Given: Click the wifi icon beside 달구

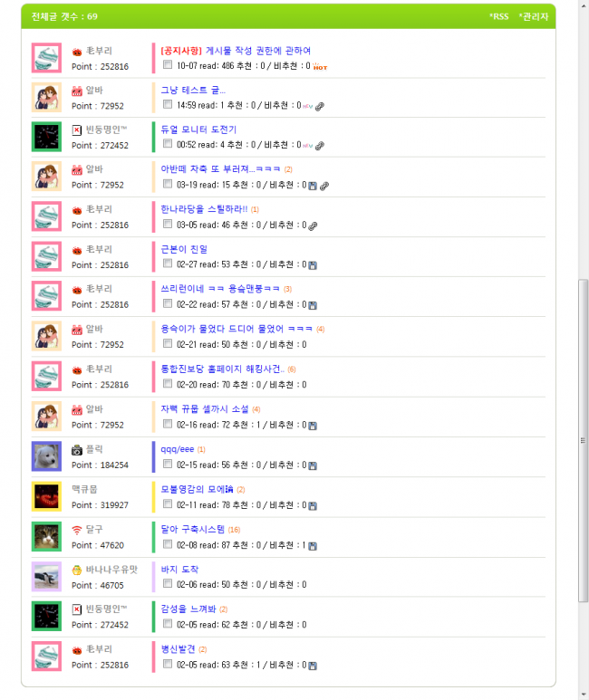Looking at the screenshot, I should point(77,530).
